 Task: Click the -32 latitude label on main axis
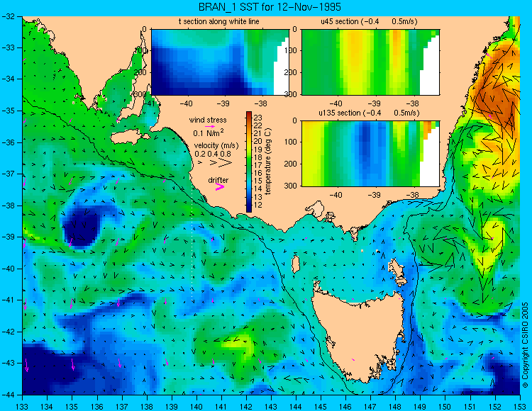click(x=9, y=16)
